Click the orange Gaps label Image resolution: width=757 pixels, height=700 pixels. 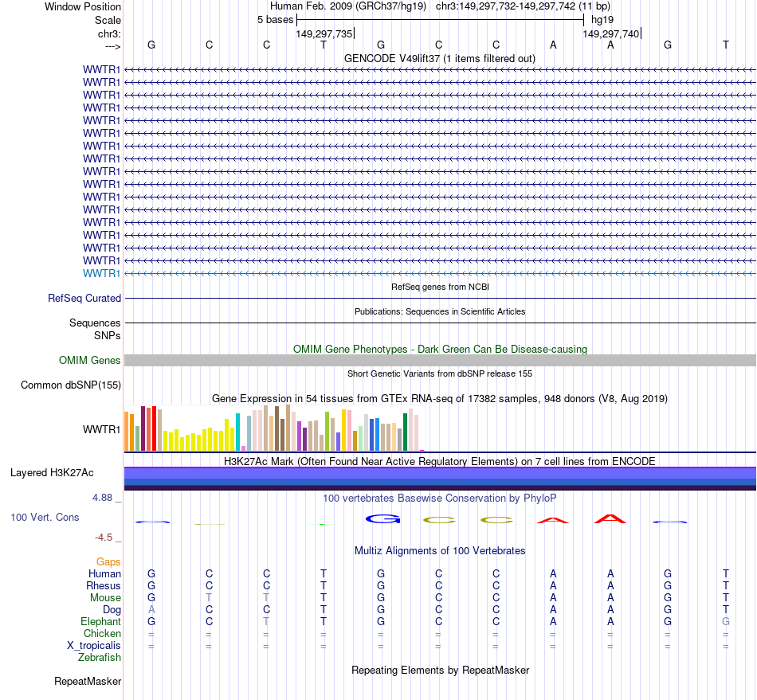pyautogui.click(x=108, y=561)
